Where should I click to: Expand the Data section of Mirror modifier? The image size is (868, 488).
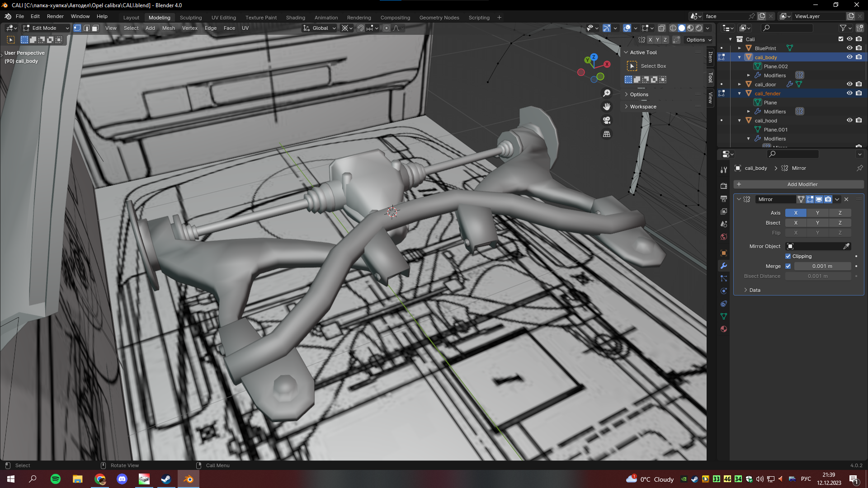[755, 290]
